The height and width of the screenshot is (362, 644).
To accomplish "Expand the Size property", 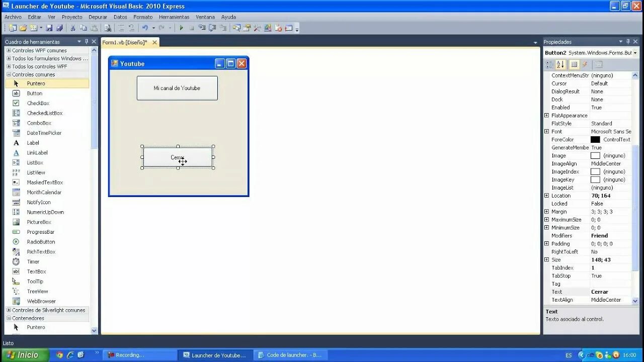I will click(x=547, y=260).
